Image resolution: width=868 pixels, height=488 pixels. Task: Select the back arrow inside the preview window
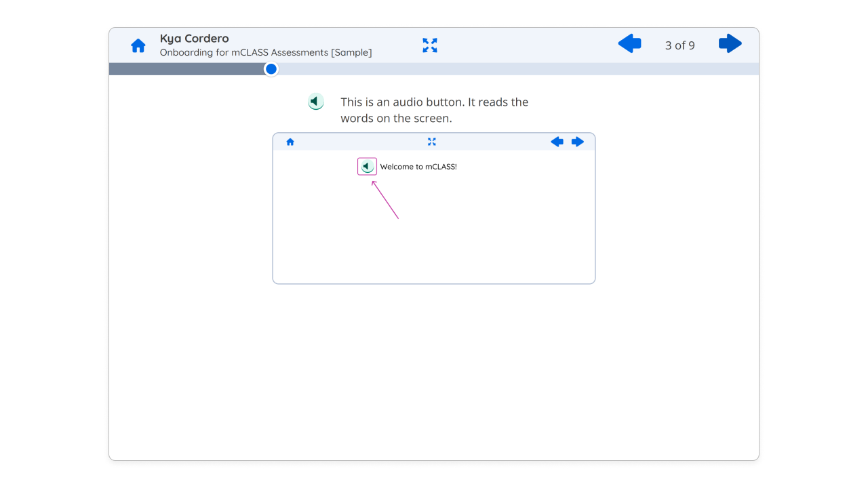[x=557, y=142]
